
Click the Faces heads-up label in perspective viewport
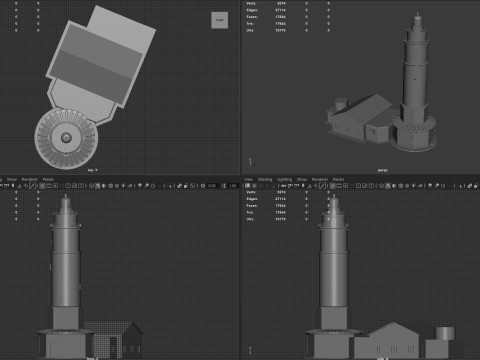pos(252,17)
